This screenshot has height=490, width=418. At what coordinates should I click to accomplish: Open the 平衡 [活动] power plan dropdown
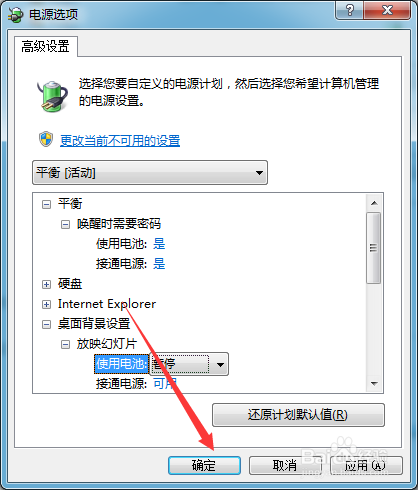point(150,173)
